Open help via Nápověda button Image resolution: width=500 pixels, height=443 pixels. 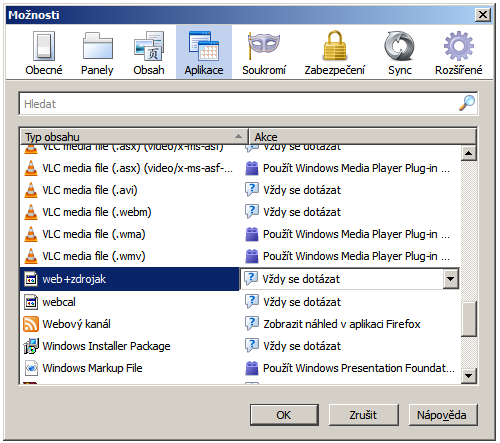[x=443, y=415]
